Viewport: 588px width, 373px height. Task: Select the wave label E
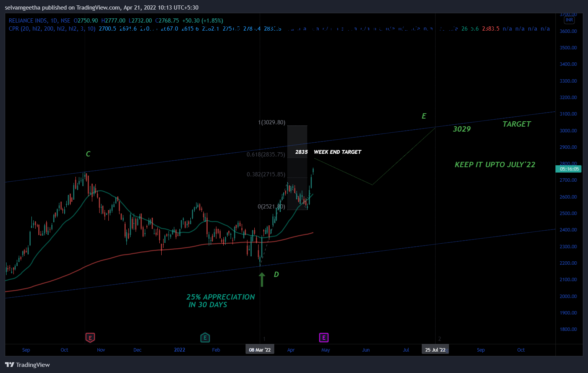pyautogui.click(x=424, y=116)
